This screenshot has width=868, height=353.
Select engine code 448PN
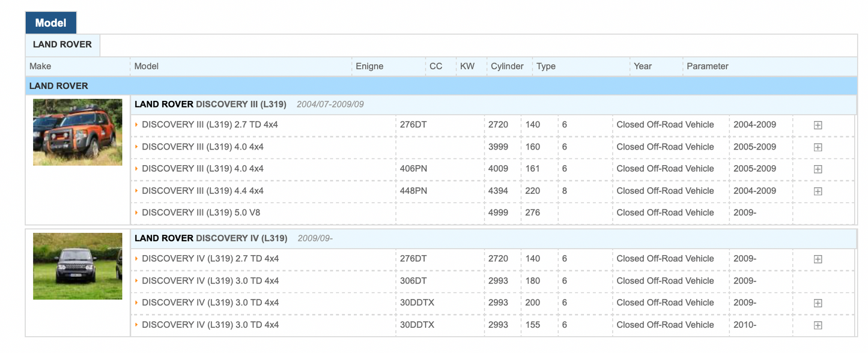(413, 190)
